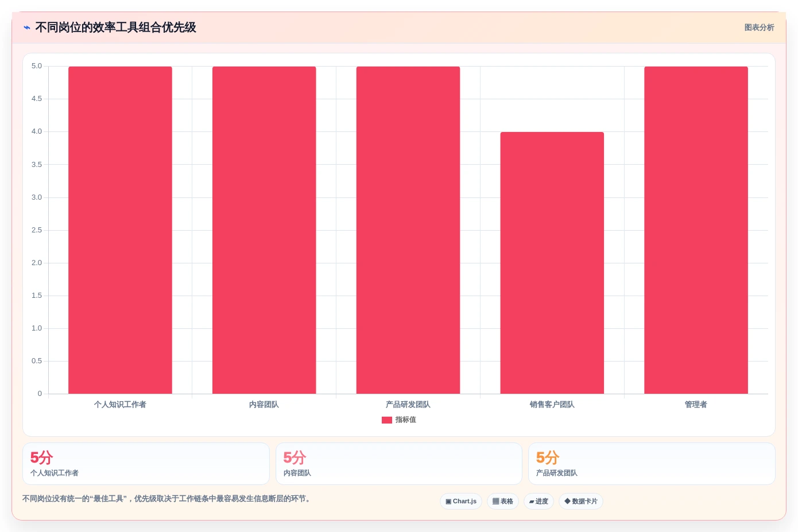The height and width of the screenshot is (532, 798).
Task: Click the 产品研发团队 axis label
Action: [x=408, y=405]
